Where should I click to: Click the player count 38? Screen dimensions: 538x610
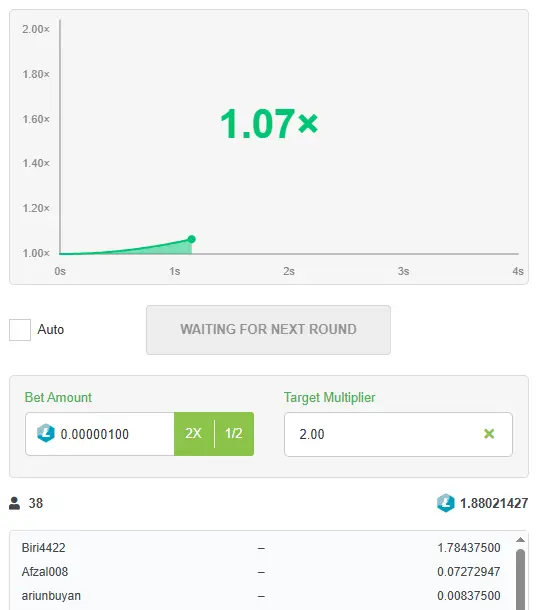pyautogui.click(x=36, y=503)
